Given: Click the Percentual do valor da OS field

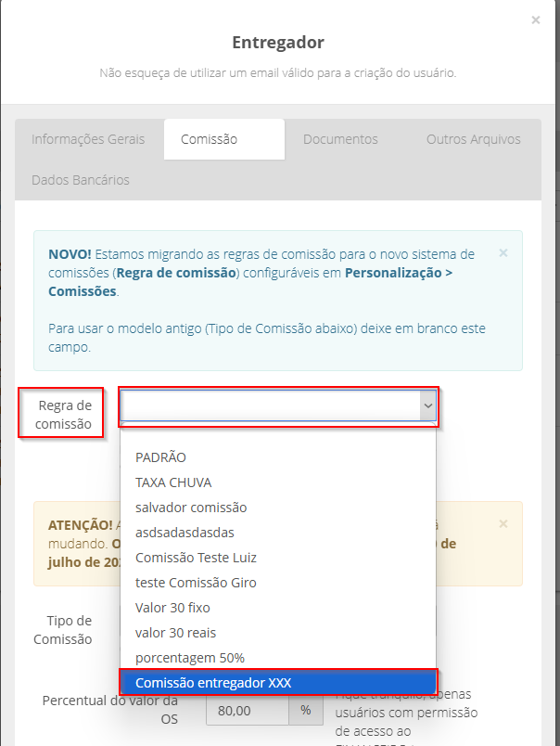Looking at the screenshot, I should [248, 711].
